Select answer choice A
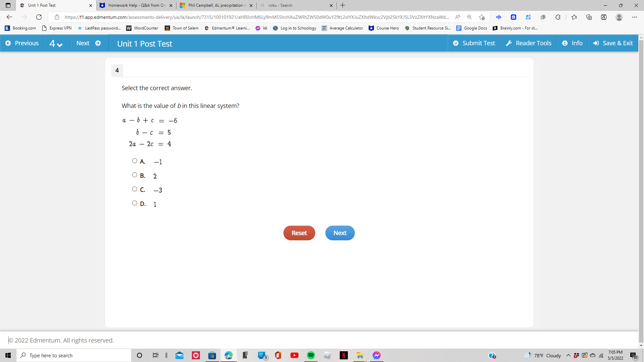Screen dimensions: 644x362 click(135, 161)
